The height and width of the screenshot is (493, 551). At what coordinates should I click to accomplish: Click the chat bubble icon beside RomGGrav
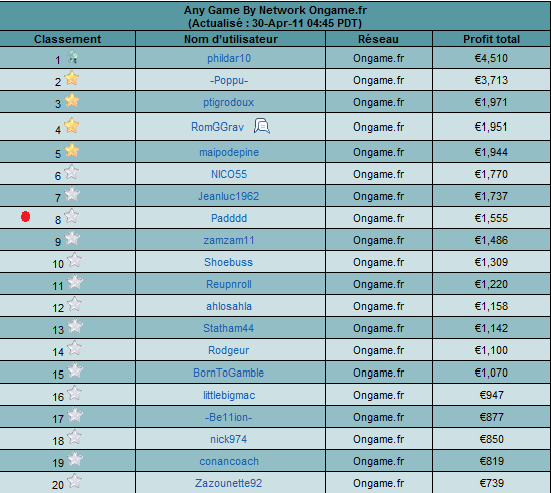[x=262, y=126]
